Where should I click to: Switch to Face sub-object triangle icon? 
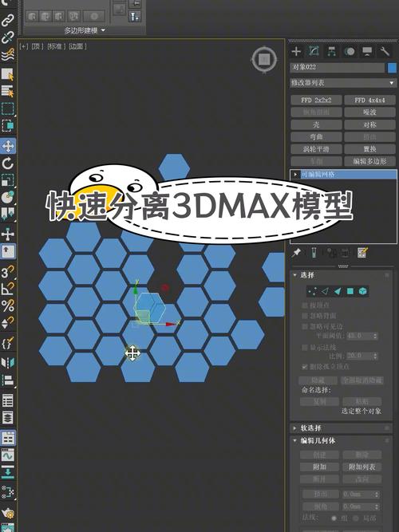[338, 291]
